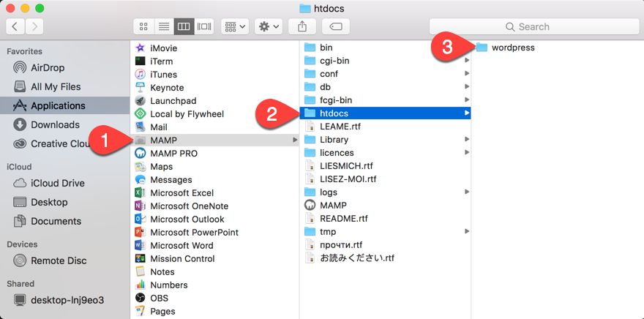Open Desktop in the sidebar
This screenshot has width=644, height=319.
tap(65, 202)
